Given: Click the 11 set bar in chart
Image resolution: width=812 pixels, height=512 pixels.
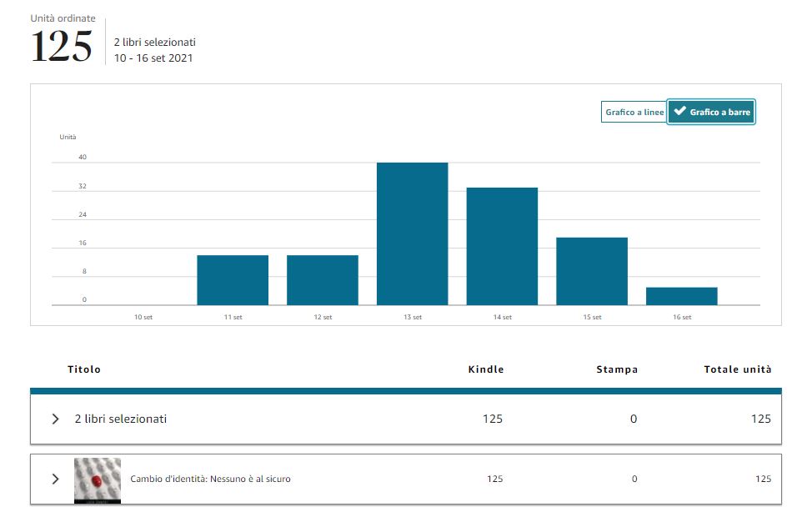Looking at the screenshot, I should click(233, 280).
